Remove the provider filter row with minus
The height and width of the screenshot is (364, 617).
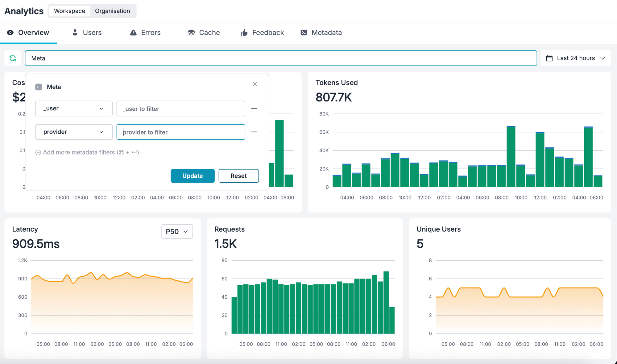point(254,132)
